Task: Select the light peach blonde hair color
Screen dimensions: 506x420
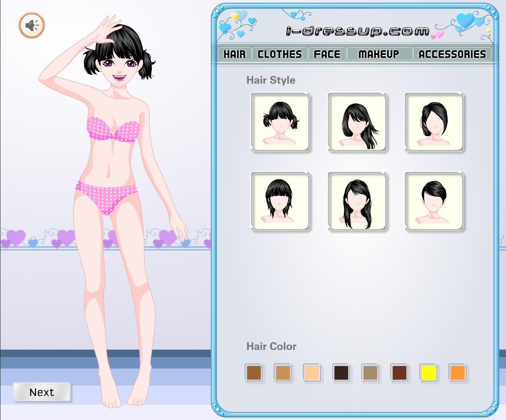Action: pos(312,373)
